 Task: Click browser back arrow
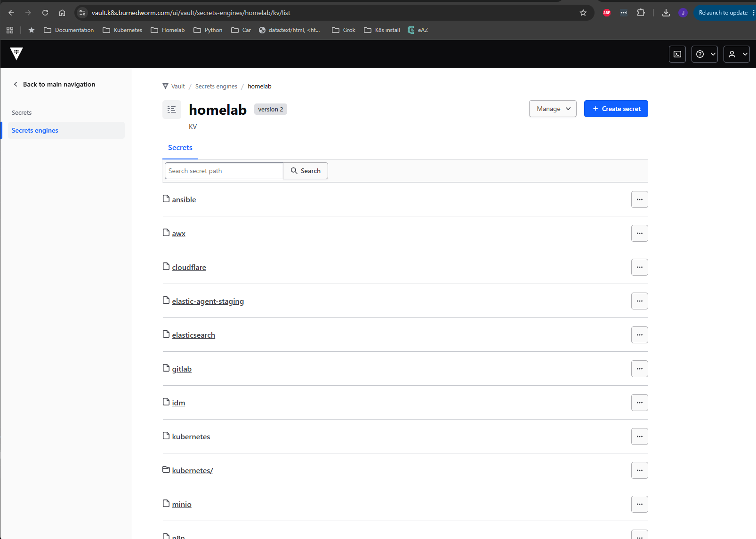(11, 13)
